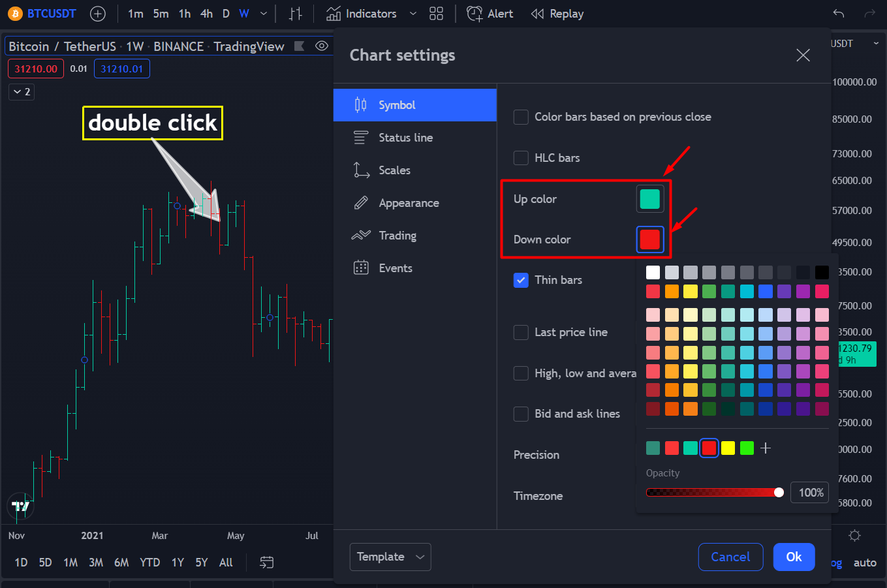Open the Events settings tab
This screenshot has height=588, width=887.
[415, 268]
